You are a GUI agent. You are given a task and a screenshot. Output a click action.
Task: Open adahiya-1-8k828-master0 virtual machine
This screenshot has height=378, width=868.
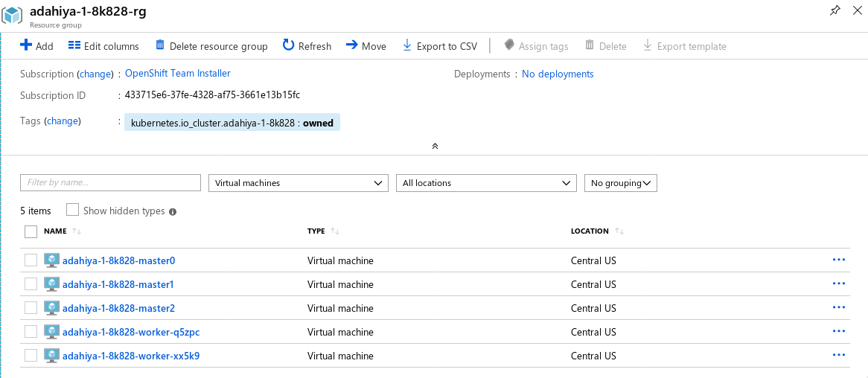(119, 260)
